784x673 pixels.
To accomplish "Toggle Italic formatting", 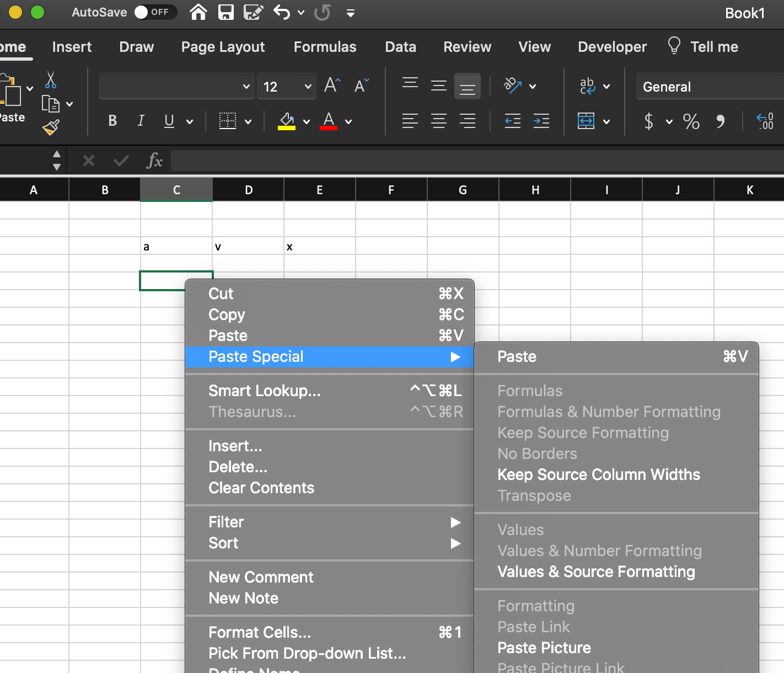I will [x=141, y=121].
